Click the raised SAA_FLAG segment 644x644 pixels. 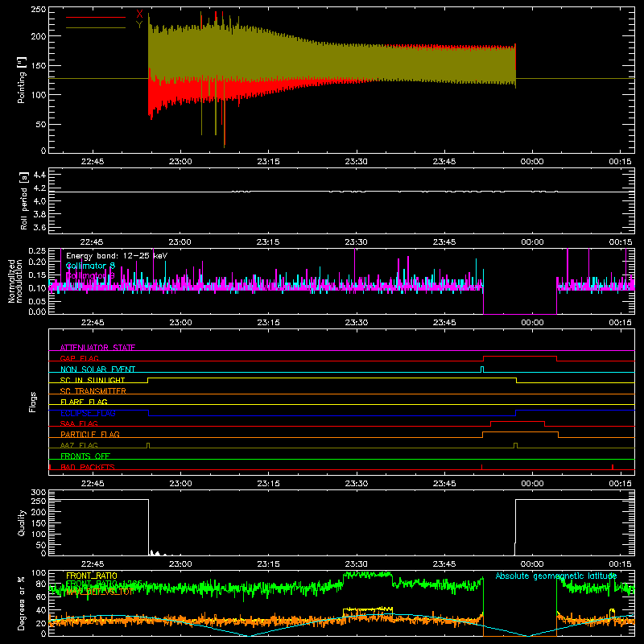pos(518,421)
